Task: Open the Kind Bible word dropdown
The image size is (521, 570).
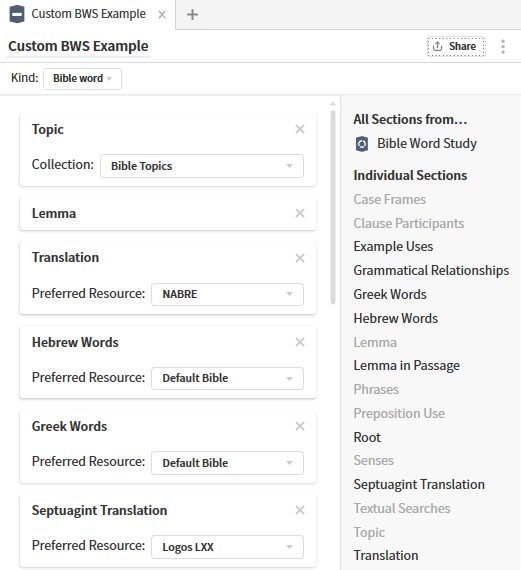Action: (83, 79)
